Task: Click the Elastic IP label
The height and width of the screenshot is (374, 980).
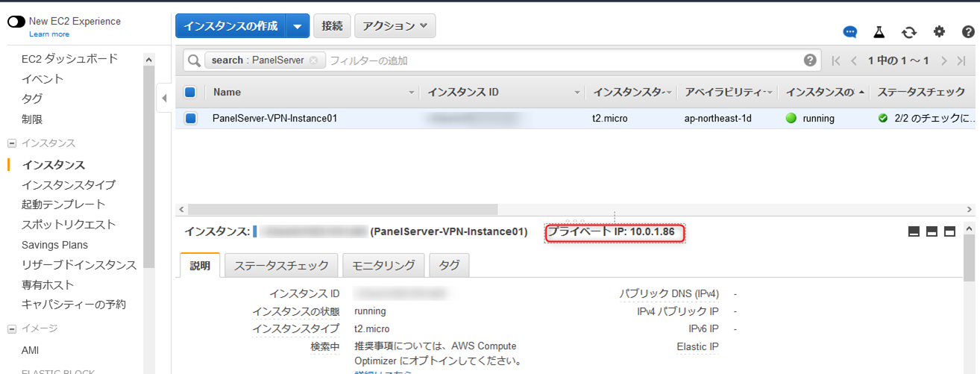Action: click(697, 346)
